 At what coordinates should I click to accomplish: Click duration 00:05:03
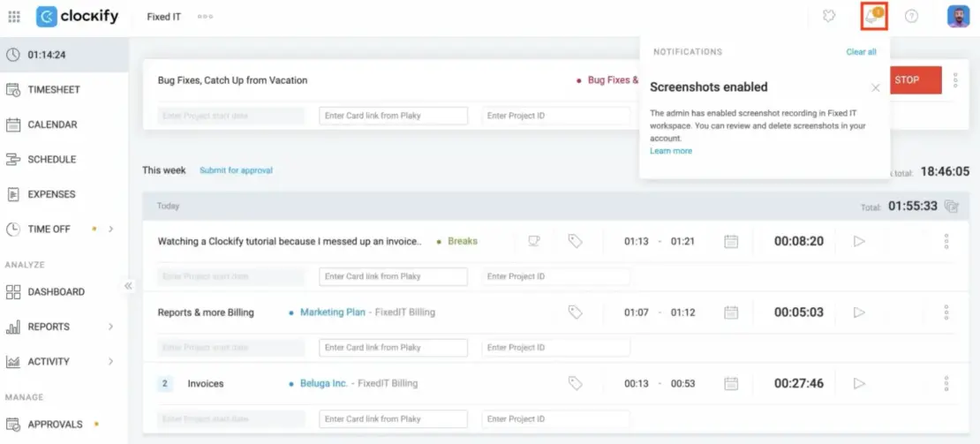[x=799, y=312]
